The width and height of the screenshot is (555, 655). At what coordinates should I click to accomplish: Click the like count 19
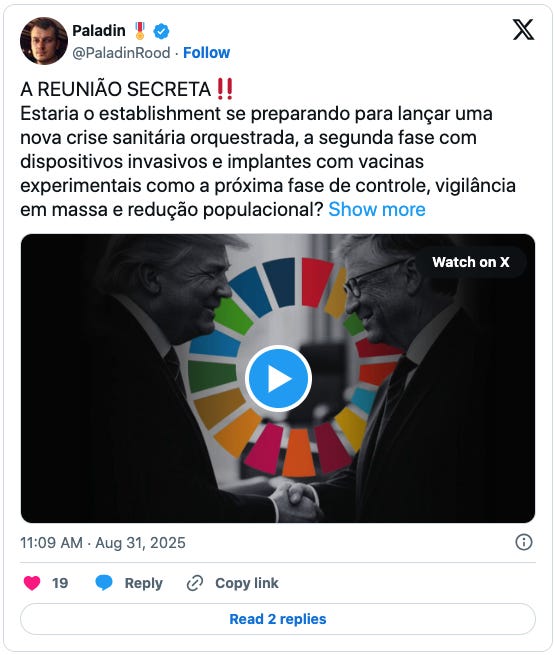click(x=60, y=583)
